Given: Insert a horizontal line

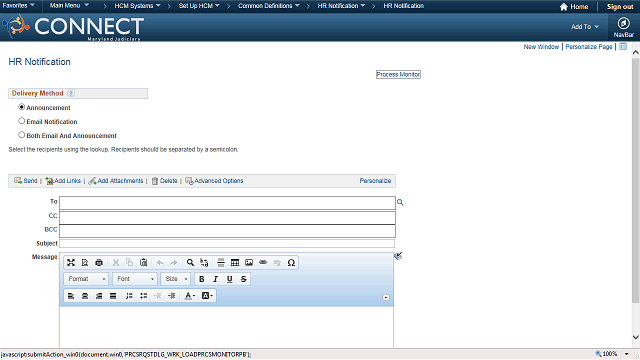Looking at the screenshot, I should [221, 262].
